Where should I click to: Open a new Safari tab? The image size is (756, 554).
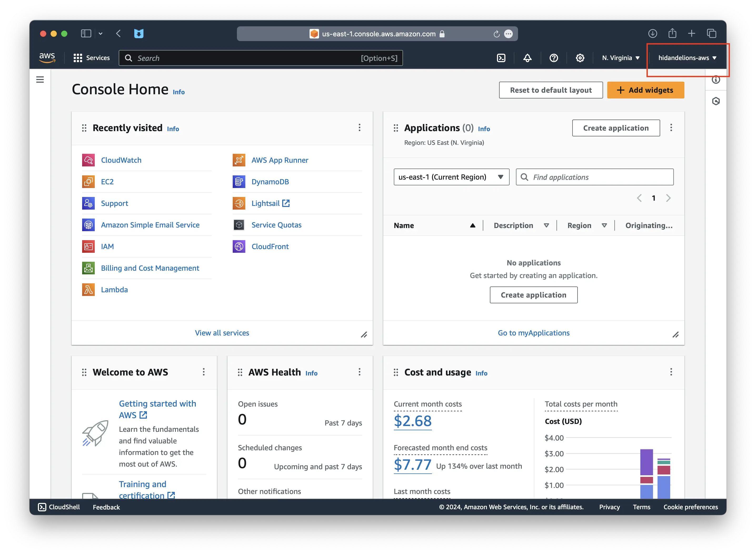coord(691,33)
